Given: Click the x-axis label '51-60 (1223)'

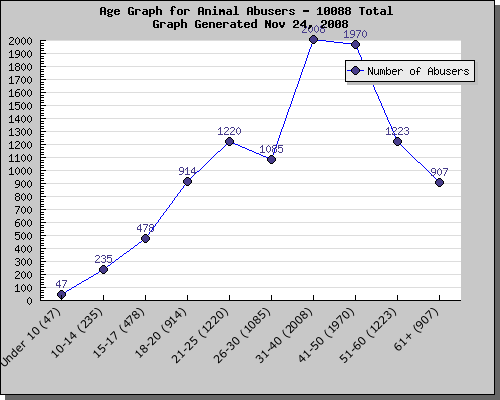Looking at the screenshot, I should coord(368,335).
